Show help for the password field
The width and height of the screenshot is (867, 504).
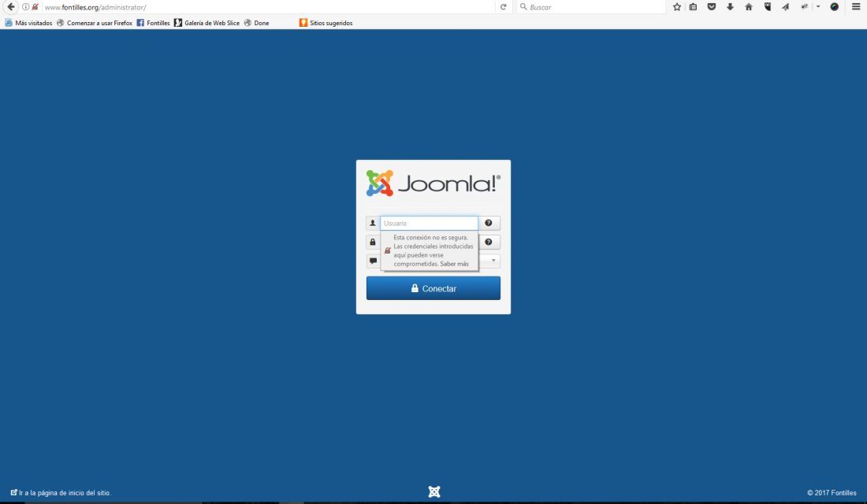pos(489,242)
